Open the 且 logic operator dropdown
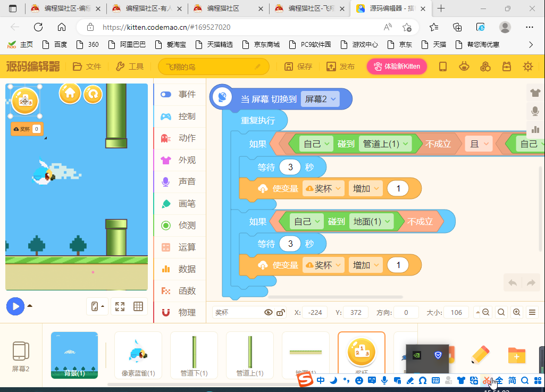This screenshot has height=392, width=545. pos(479,144)
